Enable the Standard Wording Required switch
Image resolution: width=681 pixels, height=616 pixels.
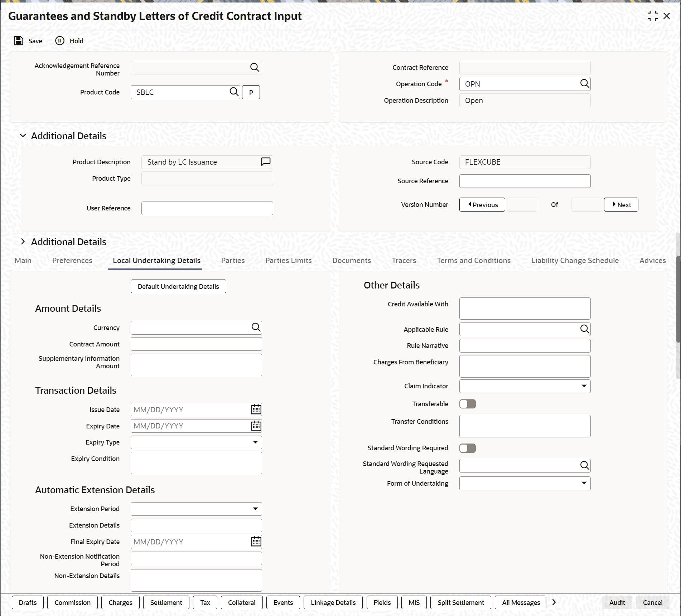point(468,448)
